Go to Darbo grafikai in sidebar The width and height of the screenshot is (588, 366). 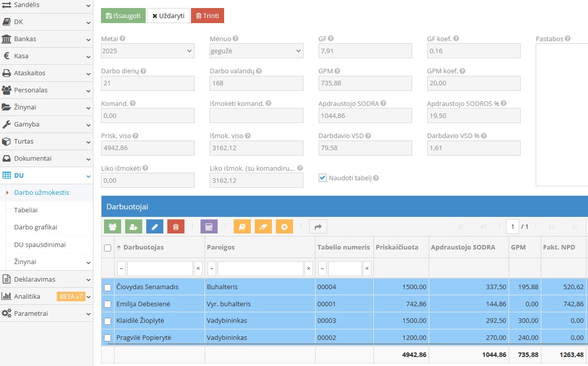[35, 227]
